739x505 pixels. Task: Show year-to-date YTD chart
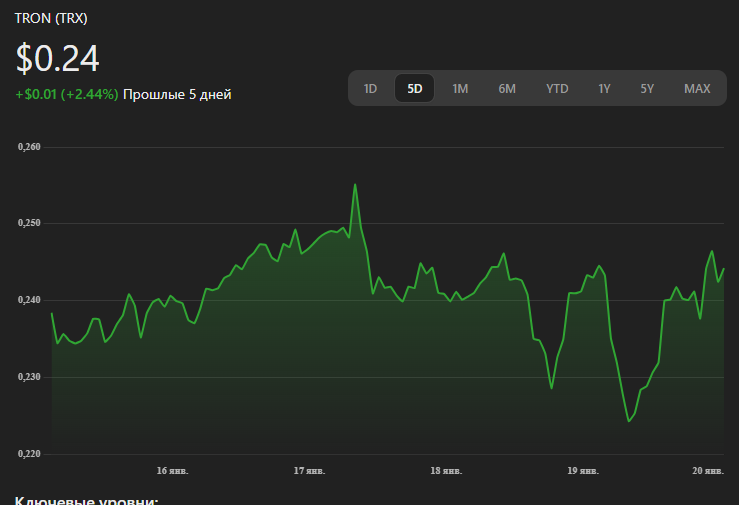tap(557, 89)
